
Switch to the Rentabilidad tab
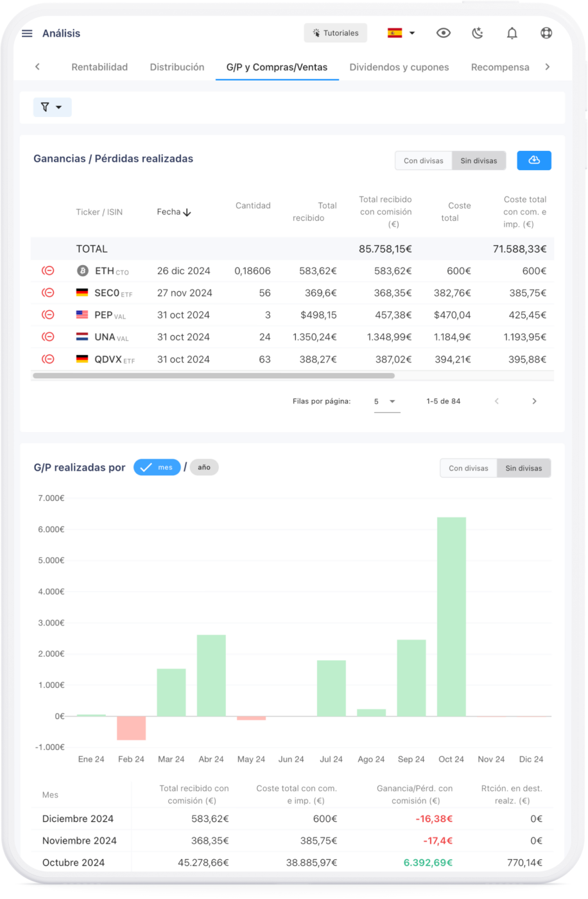99,67
